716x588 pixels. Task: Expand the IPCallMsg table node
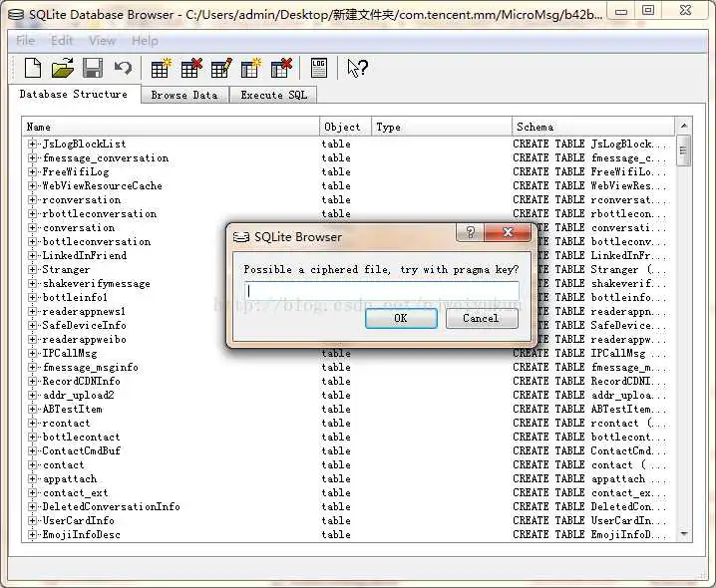pyautogui.click(x=32, y=354)
